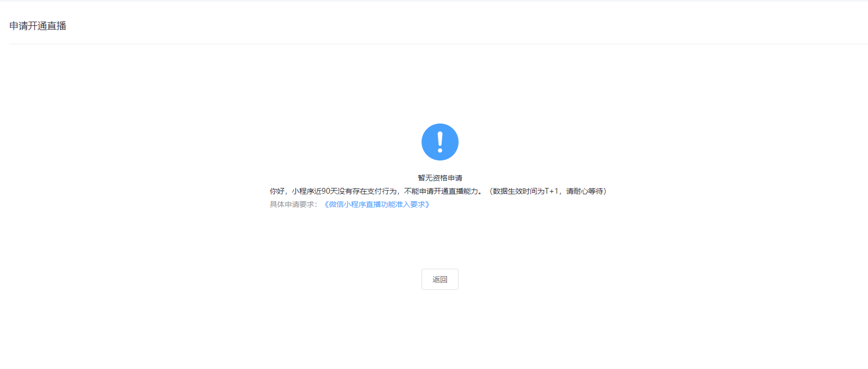Click the 暂无资格申请 heading text
The width and height of the screenshot is (868, 369).
click(440, 178)
